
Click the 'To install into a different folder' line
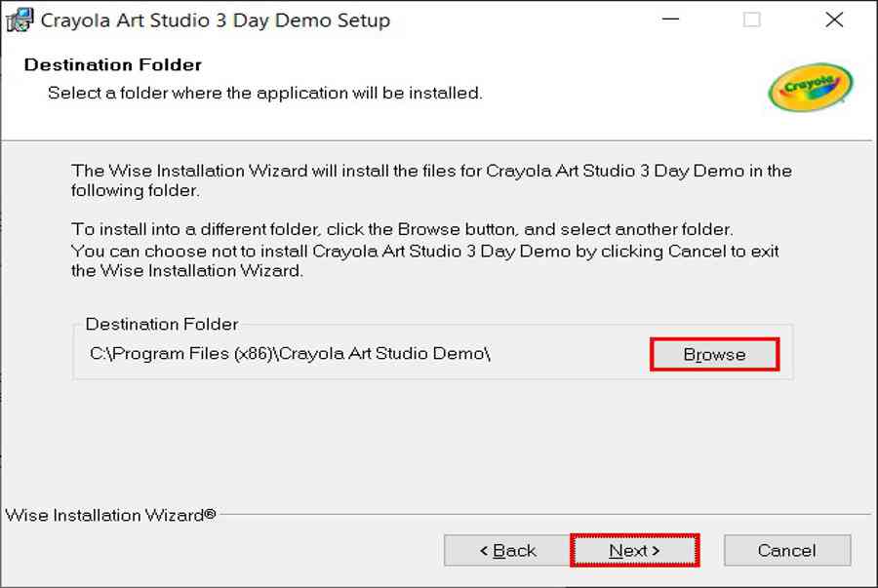coord(402,229)
